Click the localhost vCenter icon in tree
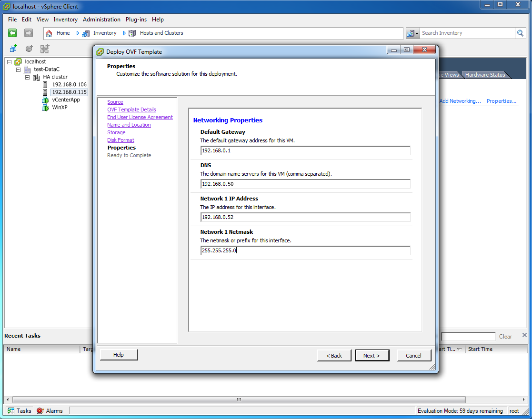The width and height of the screenshot is (532, 419). (18, 62)
